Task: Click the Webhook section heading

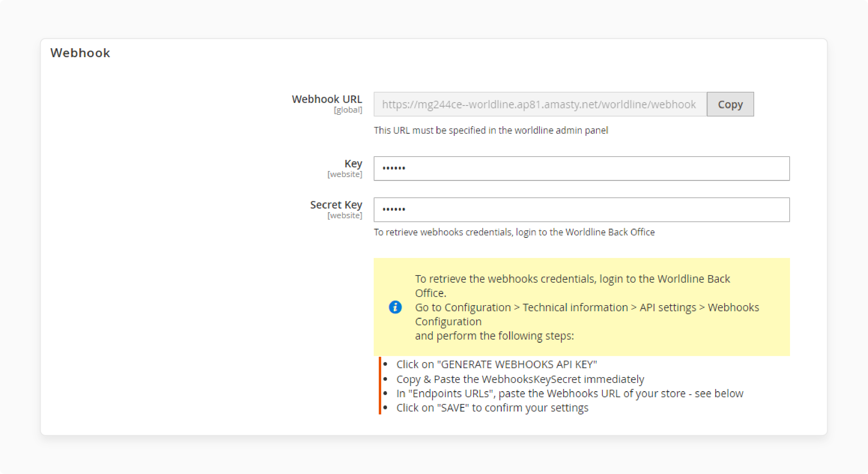Action: [x=80, y=53]
